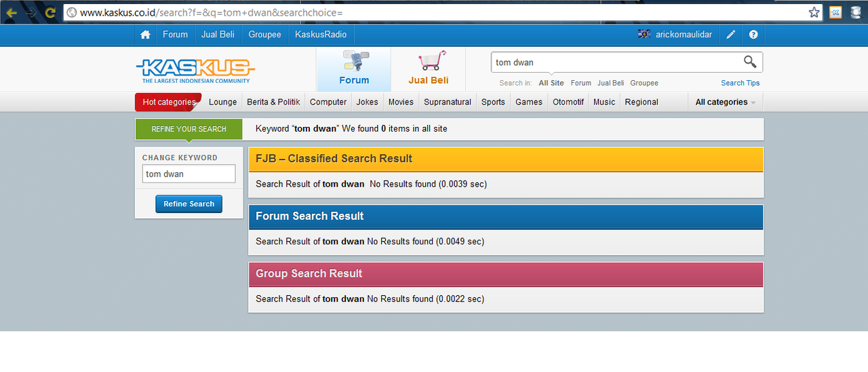
Task: Open the Regional category
Action: click(642, 102)
